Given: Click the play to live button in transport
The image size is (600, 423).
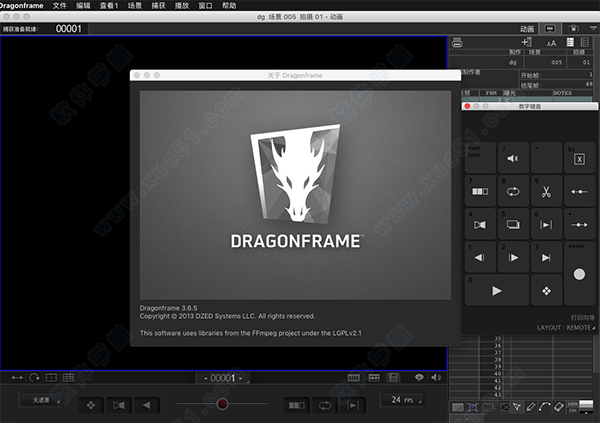Looking at the screenshot, I should [353, 405].
